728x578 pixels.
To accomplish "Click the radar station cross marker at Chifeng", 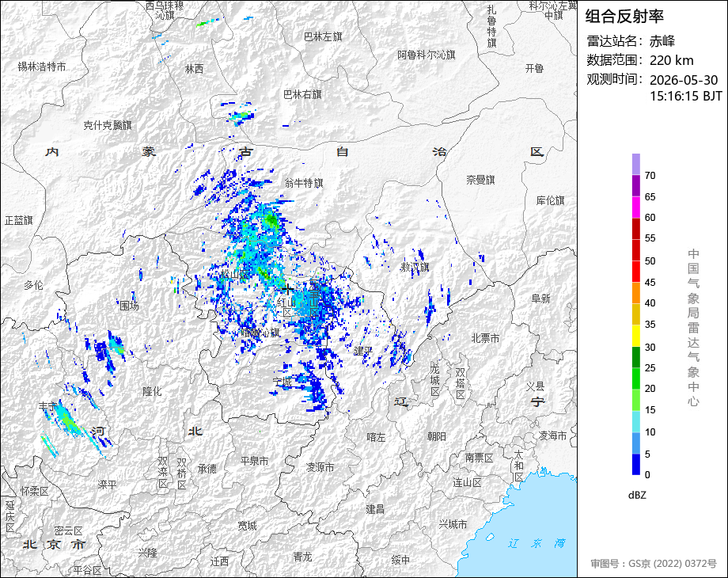I will point(288,290).
